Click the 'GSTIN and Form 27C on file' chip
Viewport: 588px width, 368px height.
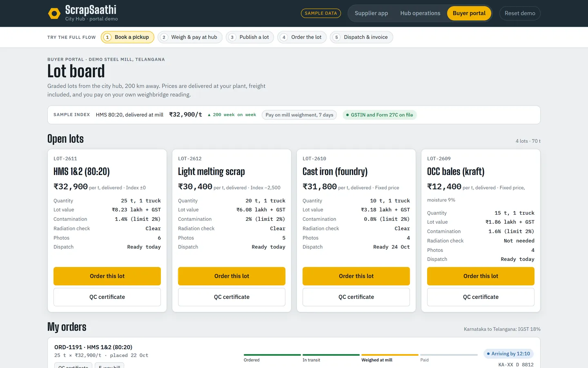coord(379,115)
